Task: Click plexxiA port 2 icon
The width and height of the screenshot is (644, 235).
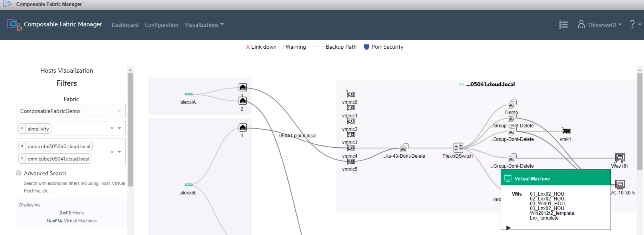Action: (x=243, y=101)
